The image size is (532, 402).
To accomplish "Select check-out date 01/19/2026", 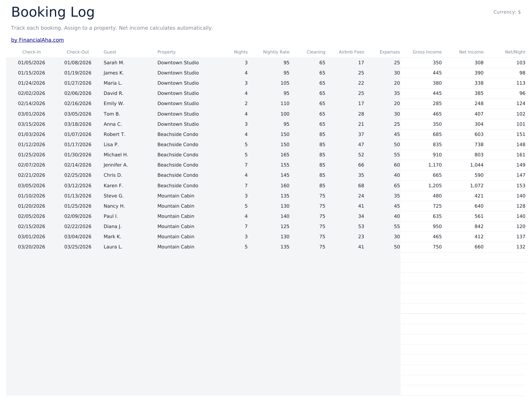I will 78,73.
